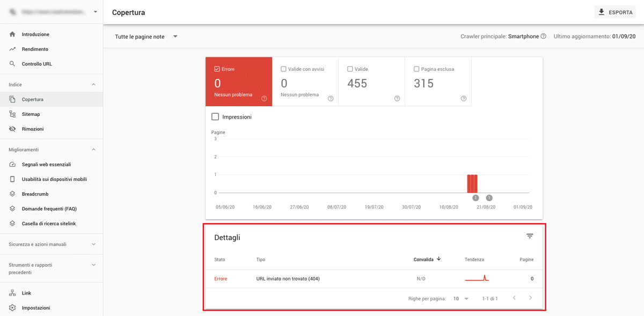This screenshot has width=644, height=316.
Task: Click help icon in Valide con avvisi card
Action: coord(331,99)
